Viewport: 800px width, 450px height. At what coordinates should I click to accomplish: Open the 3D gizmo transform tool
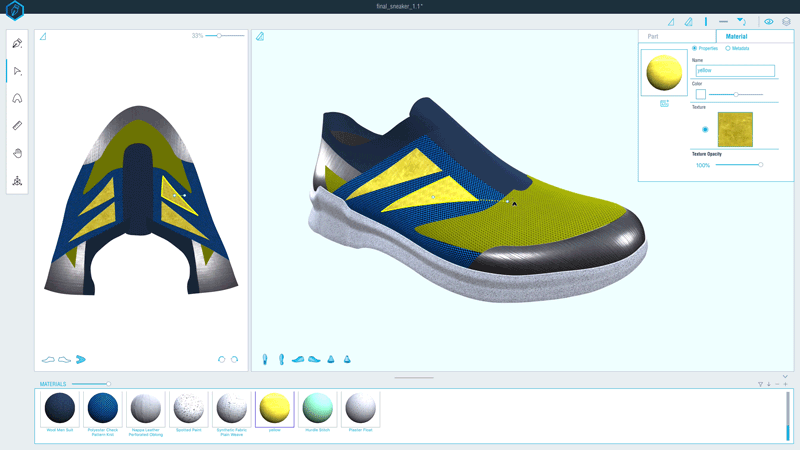tap(17, 181)
